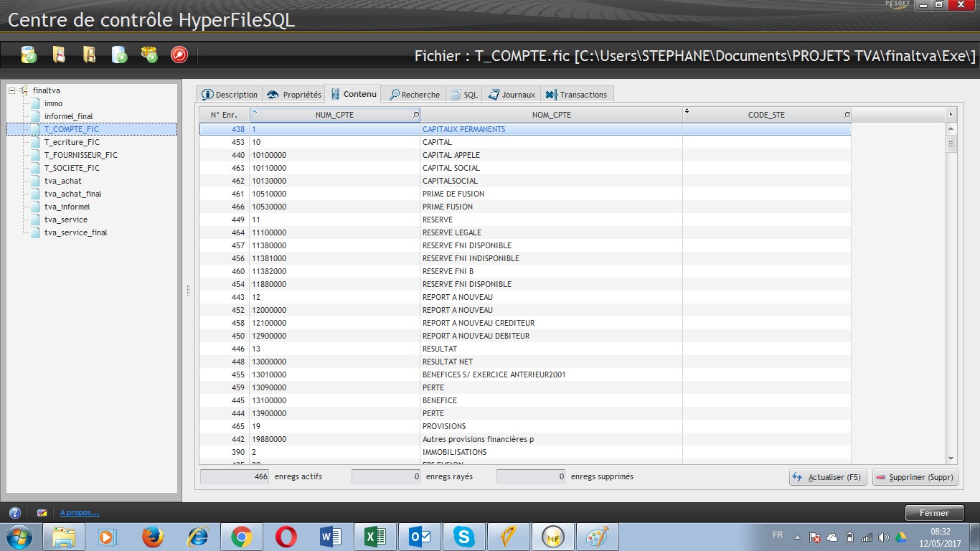Open the Recherche tab
The width and height of the screenshot is (980, 551).
tap(414, 95)
